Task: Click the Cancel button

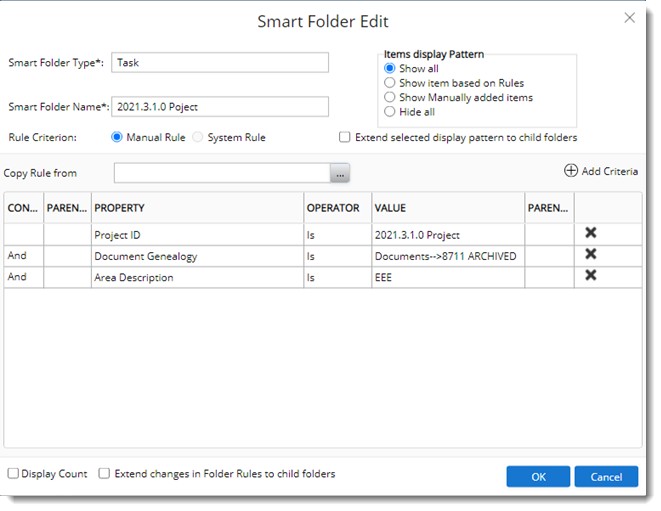Action: [606, 477]
